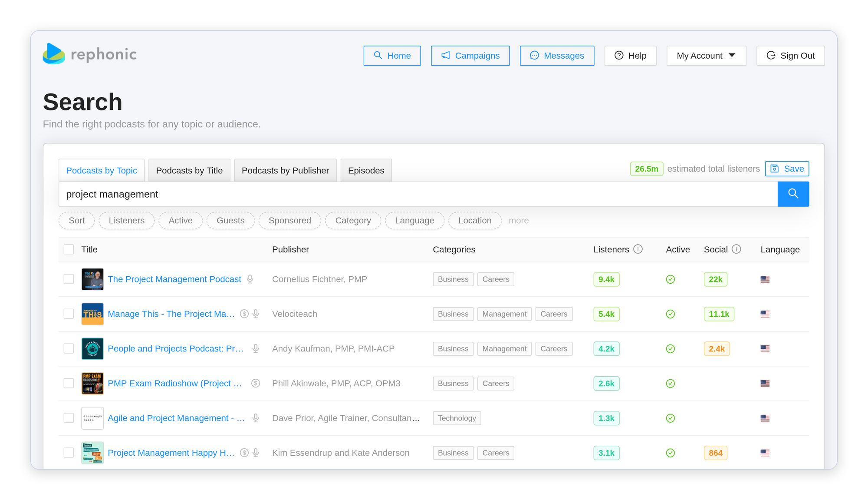Click the Social column info icon

736,249
